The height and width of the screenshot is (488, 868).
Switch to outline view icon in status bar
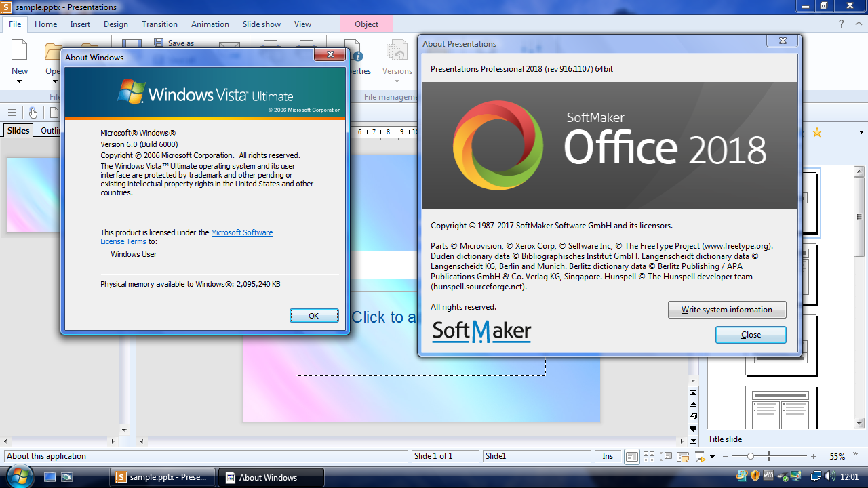(x=666, y=457)
